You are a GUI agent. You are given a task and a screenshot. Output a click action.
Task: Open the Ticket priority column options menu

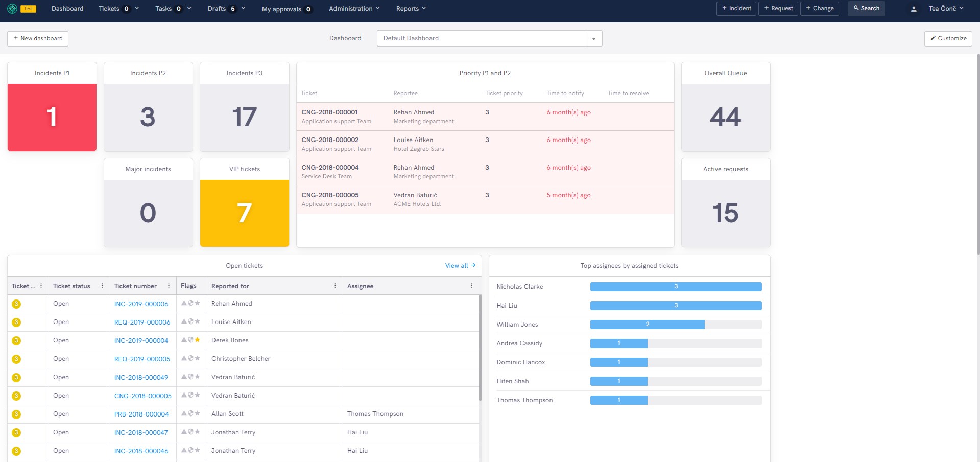point(41,286)
